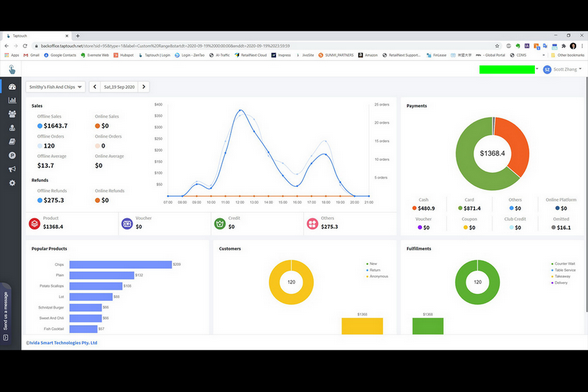Open the Apps bookmarks shortcut

12,55
